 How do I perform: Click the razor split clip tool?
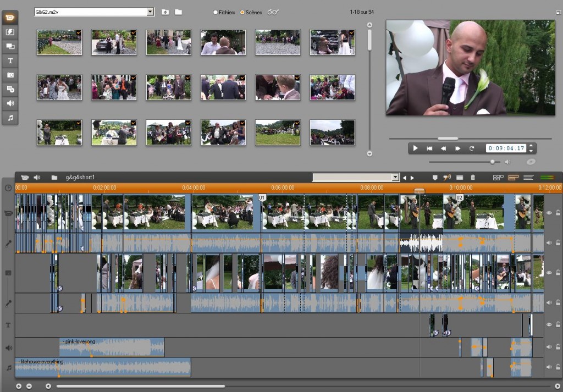coord(447,178)
